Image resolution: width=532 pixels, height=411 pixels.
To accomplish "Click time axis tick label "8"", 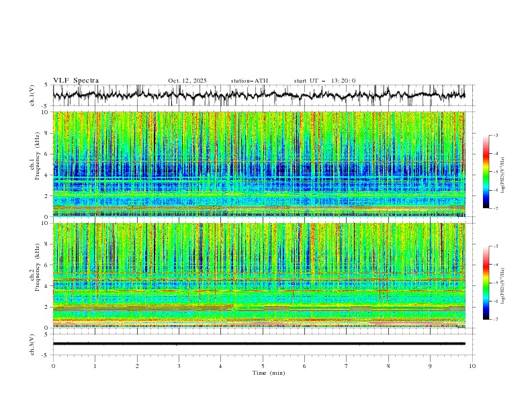I will coord(388,366).
